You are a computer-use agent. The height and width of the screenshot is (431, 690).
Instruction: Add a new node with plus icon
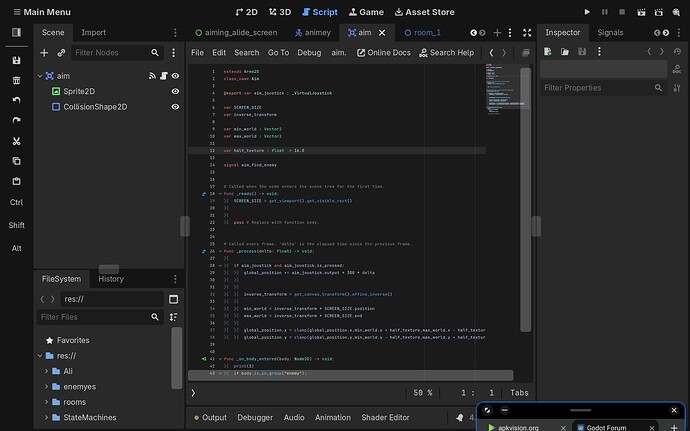coord(44,52)
